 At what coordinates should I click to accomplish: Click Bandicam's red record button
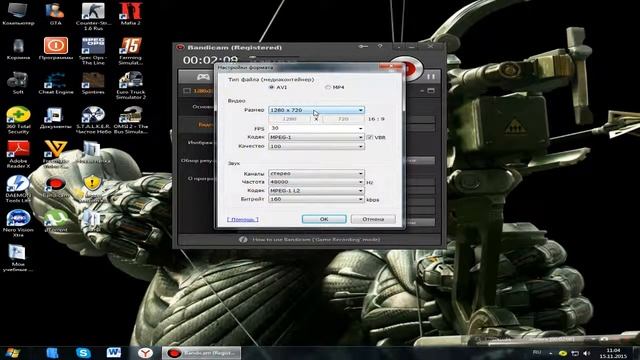click(410, 69)
